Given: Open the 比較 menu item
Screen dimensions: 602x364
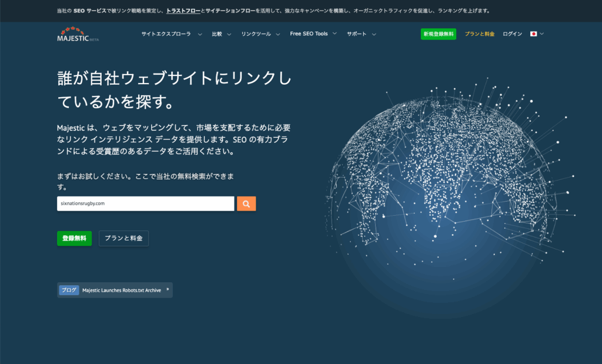Looking at the screenshot, I should click(217, 34).
